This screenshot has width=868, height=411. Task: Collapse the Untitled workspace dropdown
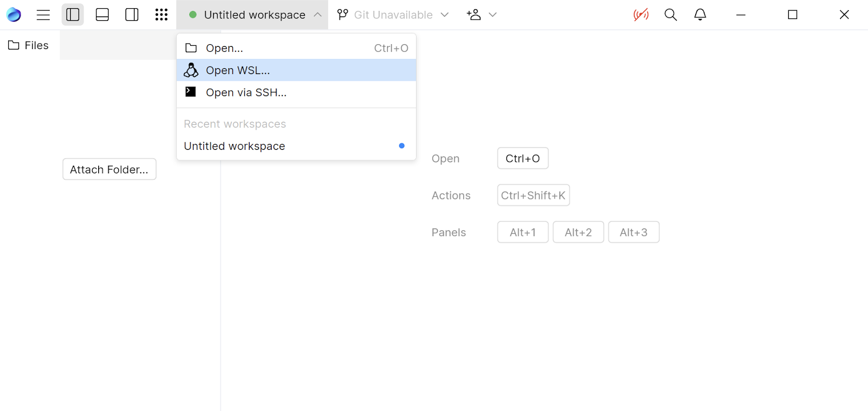click(317, 15)
